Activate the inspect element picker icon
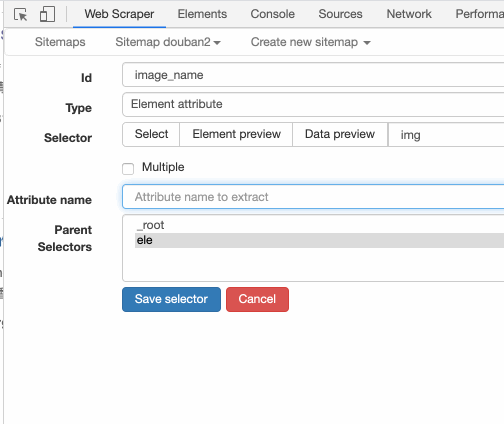Image resolution: width=504 pixels, height=424 pixels. coord(20,15)
